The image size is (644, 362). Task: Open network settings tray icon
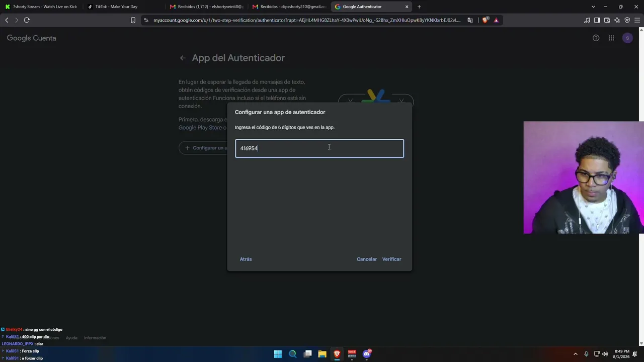click(x=597, y=354)
